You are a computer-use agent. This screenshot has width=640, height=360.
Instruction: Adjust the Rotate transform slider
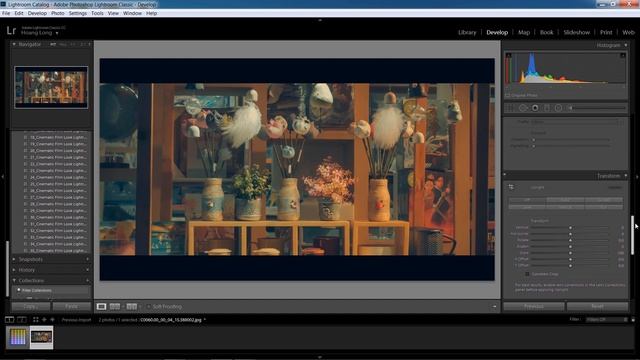click(x=570, y=240)
